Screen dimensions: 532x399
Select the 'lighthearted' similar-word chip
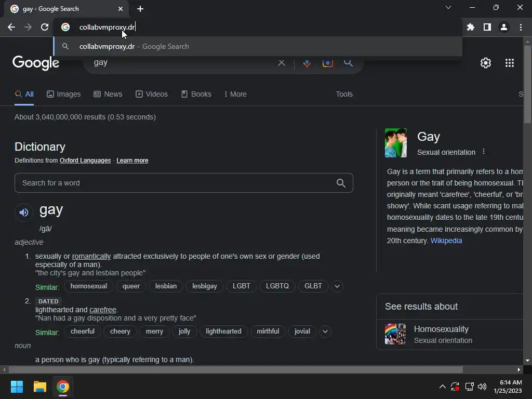tap(223, 331)
